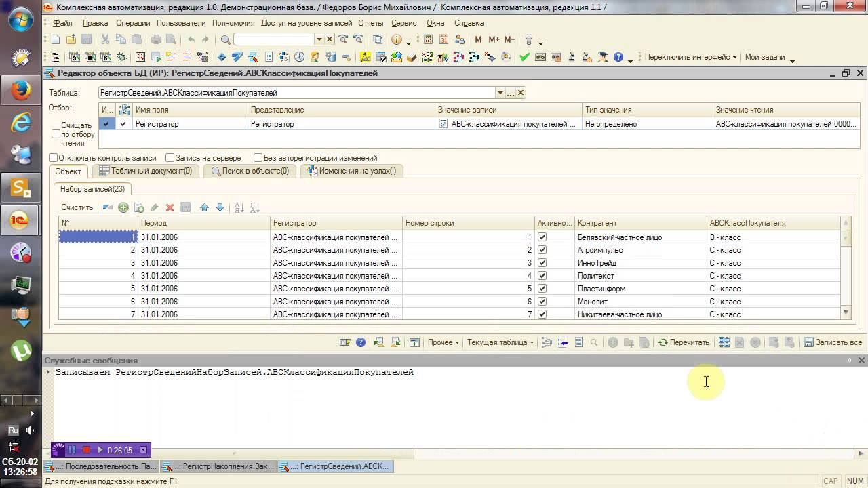Check "Без авторегистрации изменений" option
This screenshot has height=488, width=868.
(258, 158)
